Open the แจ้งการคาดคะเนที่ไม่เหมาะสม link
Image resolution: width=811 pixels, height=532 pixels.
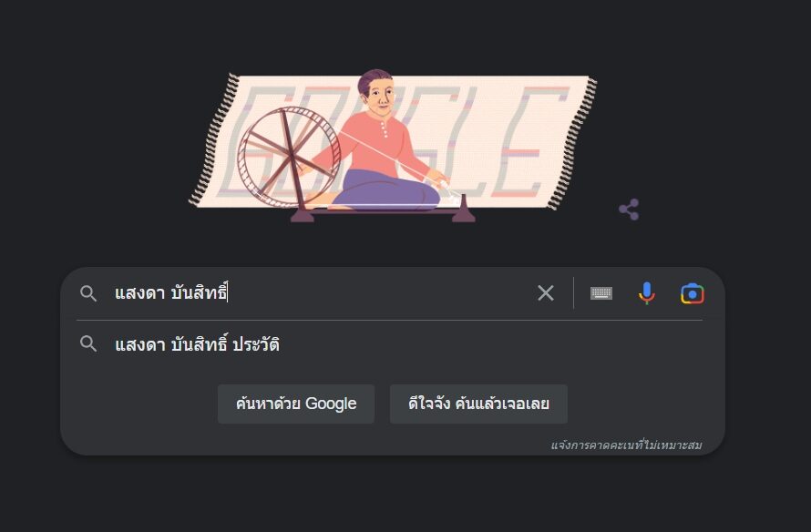626,445
